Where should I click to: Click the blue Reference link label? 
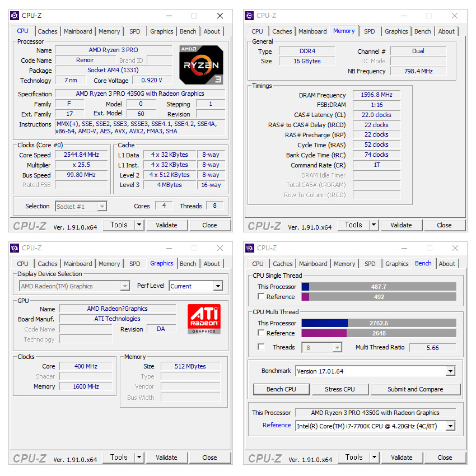tap(277, 425)
